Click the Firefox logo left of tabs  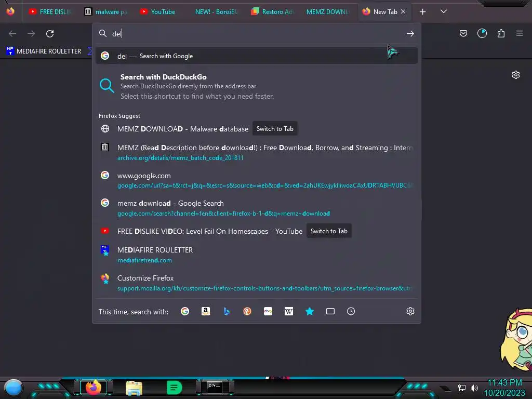click(10, 11)
